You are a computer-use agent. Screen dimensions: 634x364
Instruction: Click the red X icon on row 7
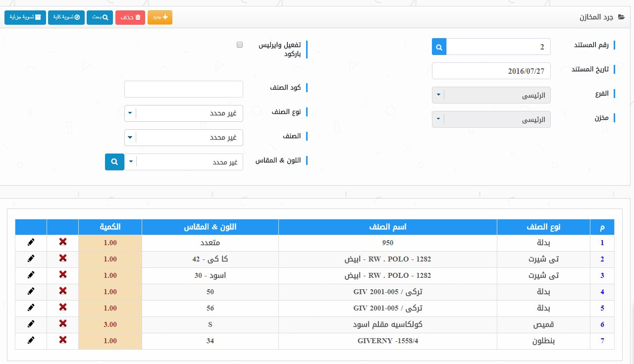pyautogui.click(x=63, y=340)
